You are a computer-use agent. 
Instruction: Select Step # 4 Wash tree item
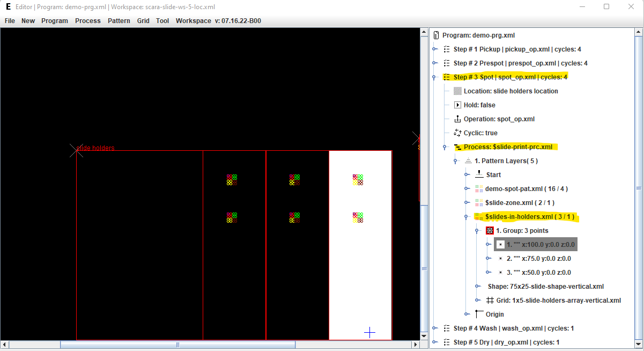[513, 328]
